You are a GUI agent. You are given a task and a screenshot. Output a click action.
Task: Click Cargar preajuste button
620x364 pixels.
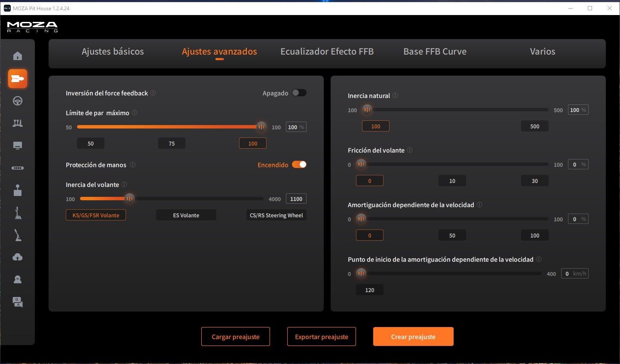pos(236,336)
